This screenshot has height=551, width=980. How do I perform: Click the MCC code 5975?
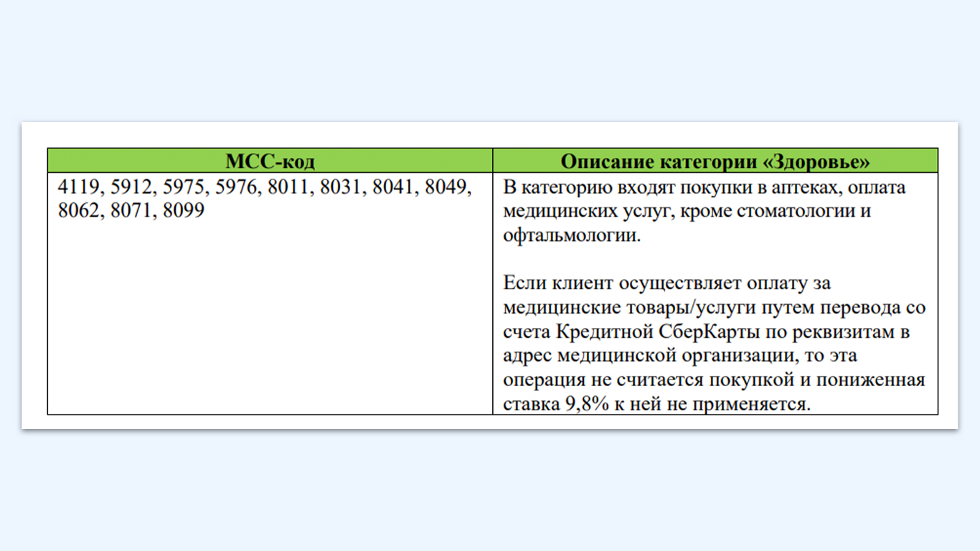[184, 188]
